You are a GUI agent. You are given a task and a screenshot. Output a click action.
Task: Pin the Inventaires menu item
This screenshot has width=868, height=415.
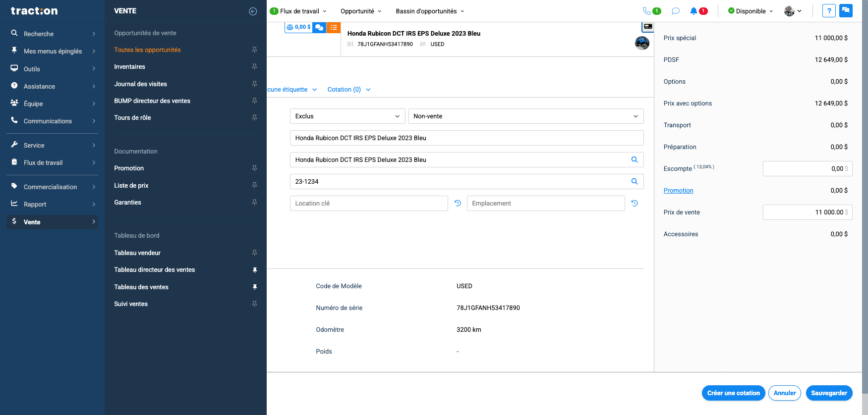(254, 67)
